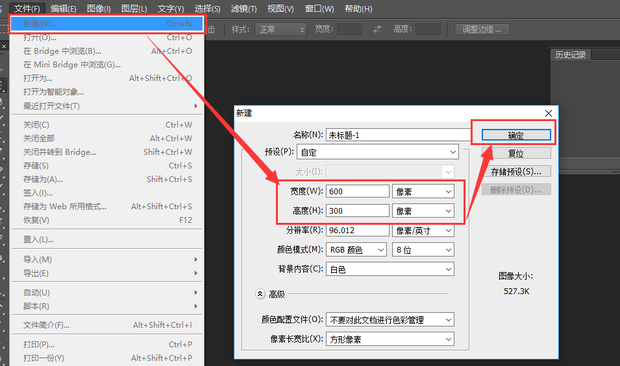This screenshot has width=620, height=366.
Task: Expand 最近打开文件(T) submenu
Action: tap(107, 106)
